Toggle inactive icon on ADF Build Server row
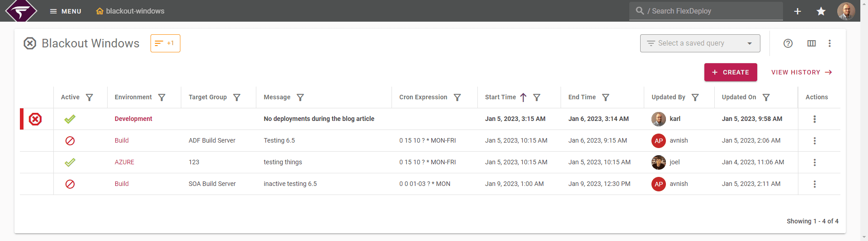868x241 pixels. click(x=70, y=141)
